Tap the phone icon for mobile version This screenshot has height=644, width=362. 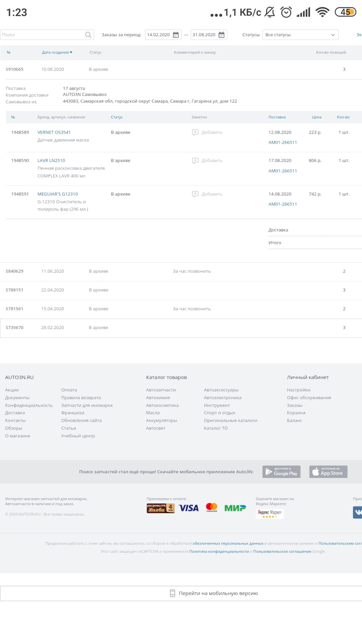[x=172, y=593]
